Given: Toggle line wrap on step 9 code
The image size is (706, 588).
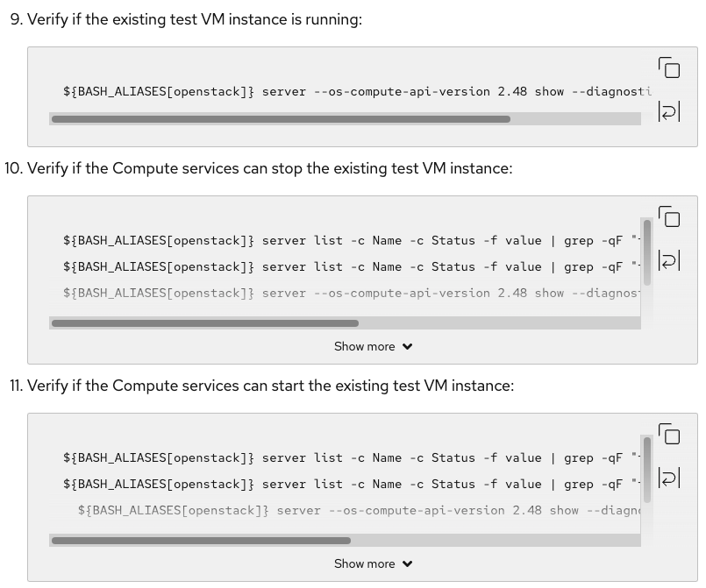Looking at the screenshot, I should (669, 111).
